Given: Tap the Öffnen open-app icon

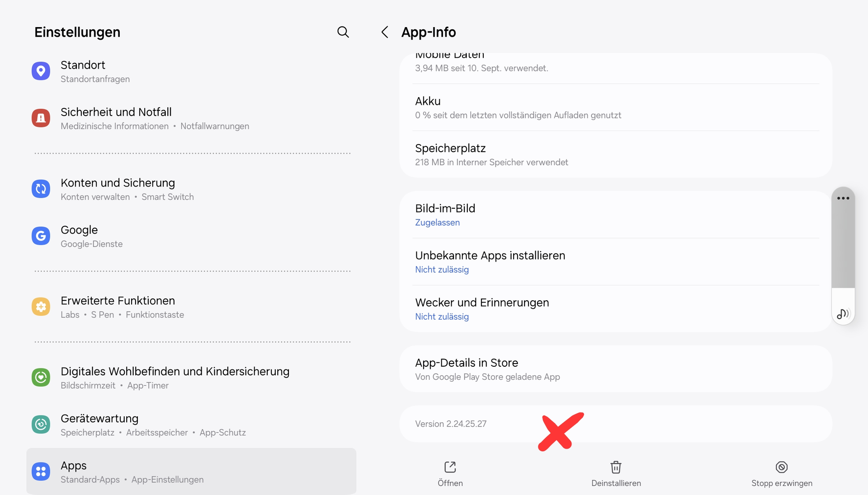Looking at the screenshot, I should pyautogui.click(x=450, y=467).
